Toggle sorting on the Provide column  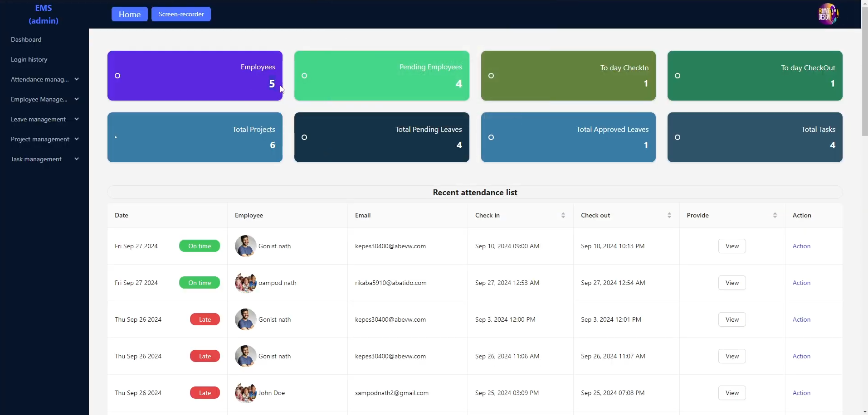(x=776, y=215)
